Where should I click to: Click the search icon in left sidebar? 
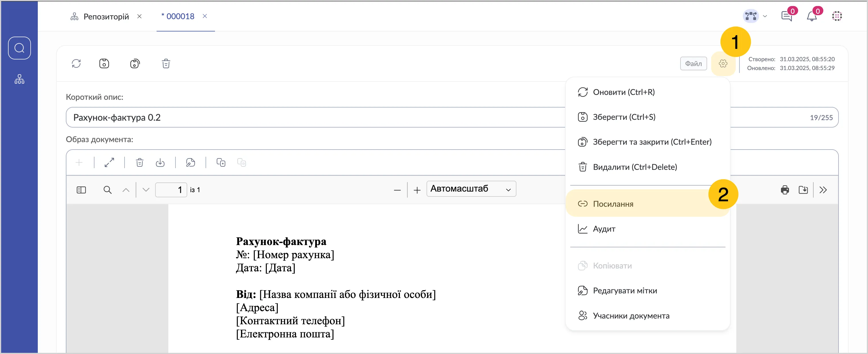19,48
